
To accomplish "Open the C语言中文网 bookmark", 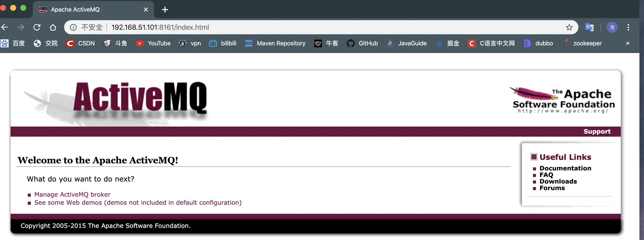I will click(491, 43).
